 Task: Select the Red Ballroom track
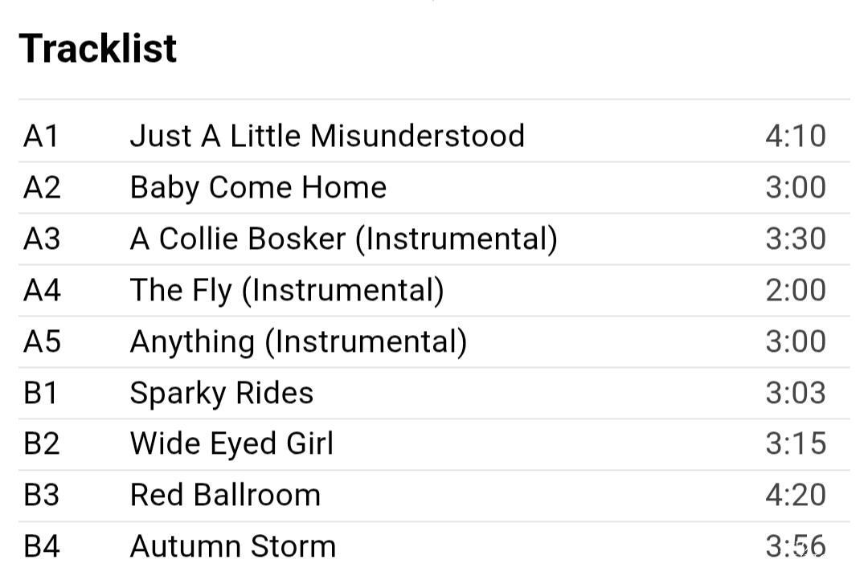point(225,496)
